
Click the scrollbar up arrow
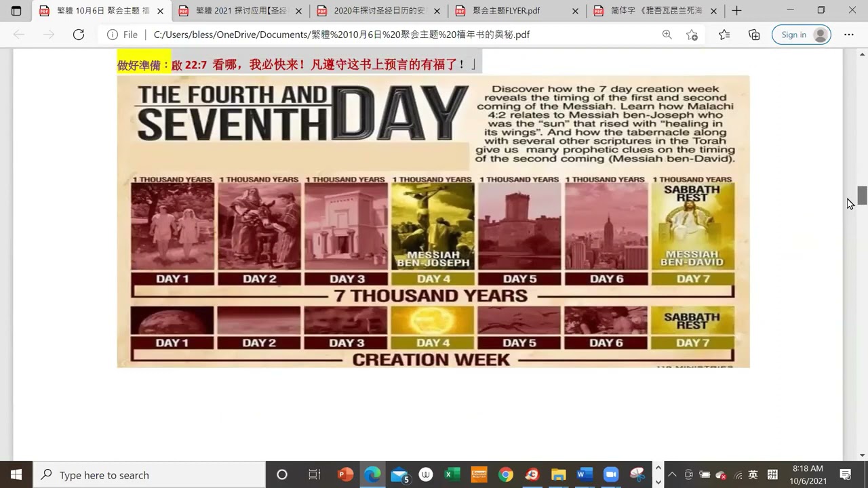(862, 54)
